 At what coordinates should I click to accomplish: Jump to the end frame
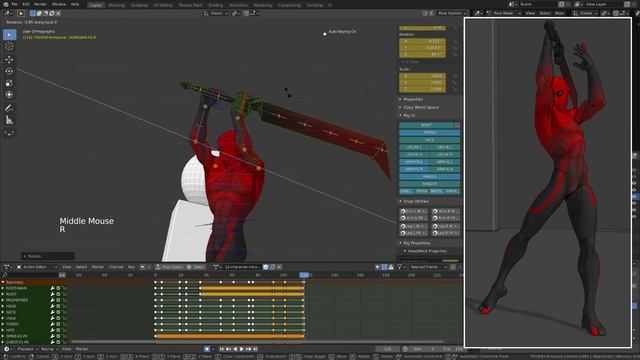[x=255, y=349]
